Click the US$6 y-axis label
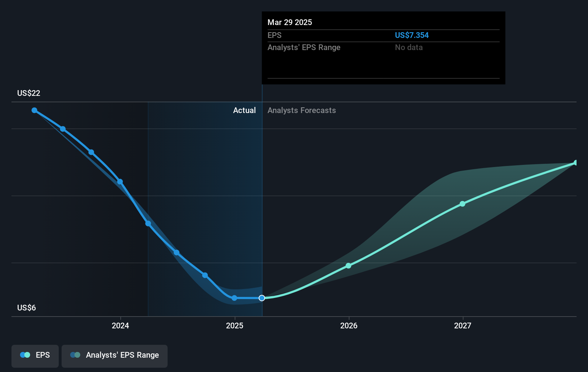The height and width of the screenshot is (372, 588). 26,308
